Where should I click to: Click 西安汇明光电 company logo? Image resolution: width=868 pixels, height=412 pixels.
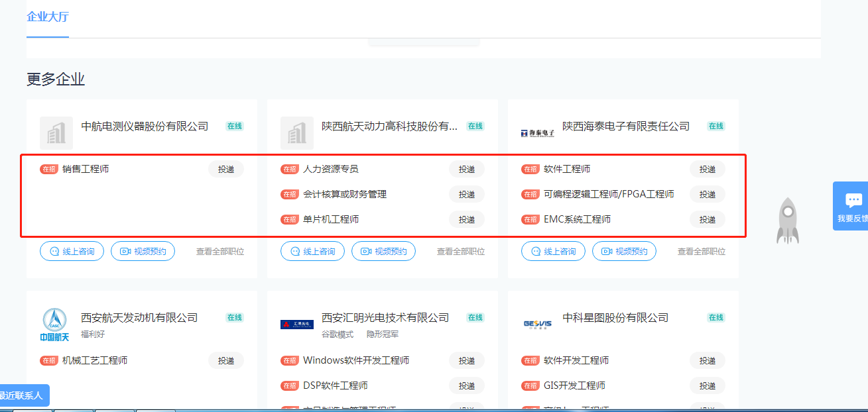296,325
